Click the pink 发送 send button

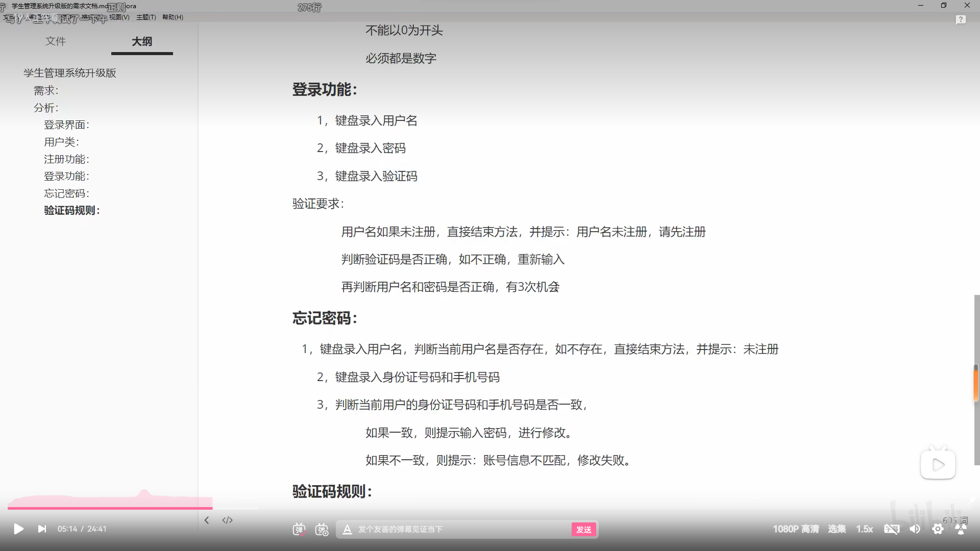[x=583, y=530]
